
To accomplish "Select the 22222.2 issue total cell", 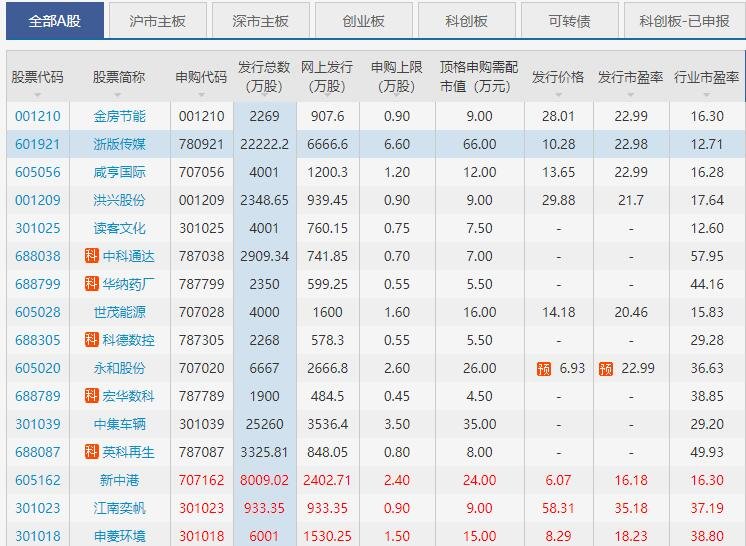I will (265, 144).
